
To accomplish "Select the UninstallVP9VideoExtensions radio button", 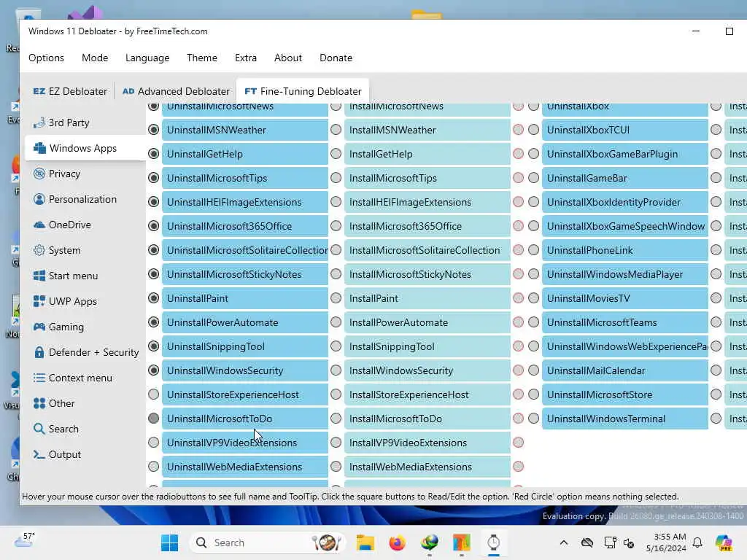I will click(153, 443).
